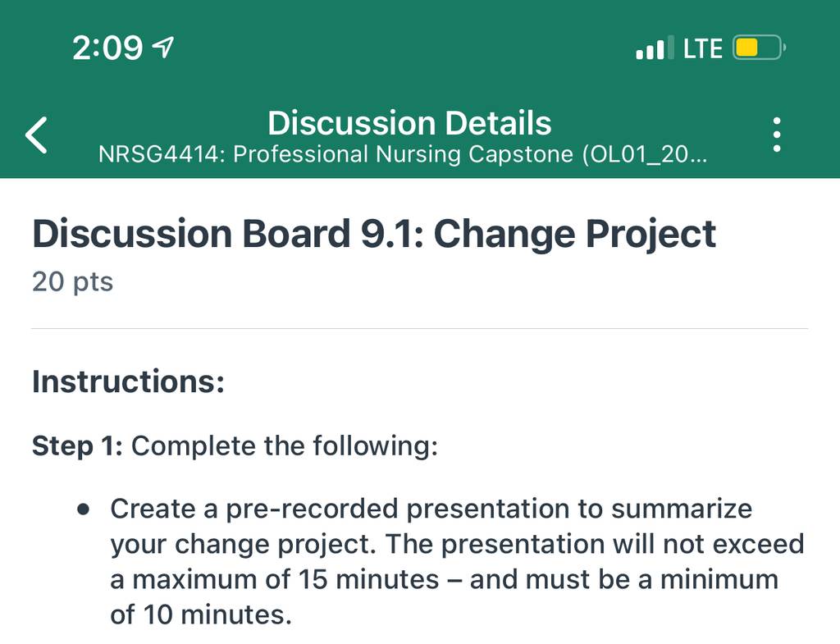Tap the battery indicator icon
Screen dimensions: 840x644
[759, 48]
